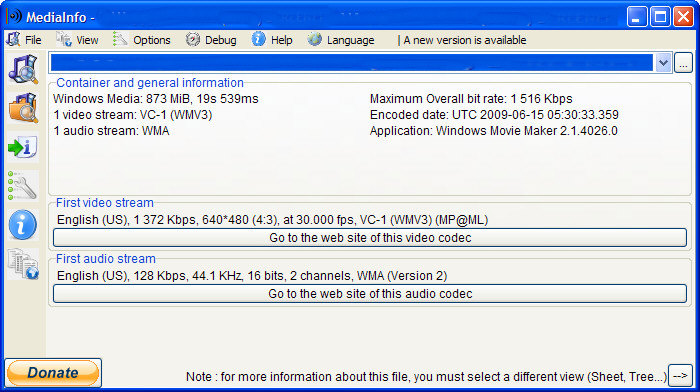Click the Debug menu gear icon
Viewport: 700px width, 392px height.
pos(193,40)
